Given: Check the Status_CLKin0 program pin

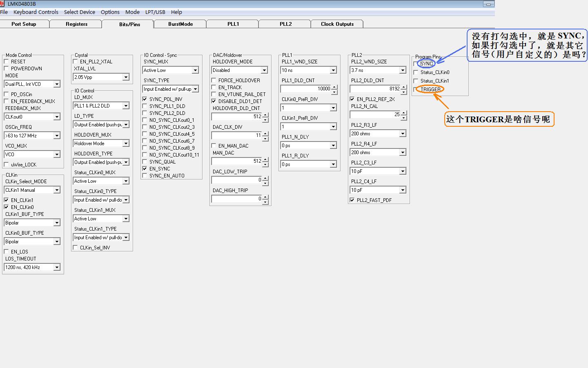Looking at the screenshot, I should [416, 72].
